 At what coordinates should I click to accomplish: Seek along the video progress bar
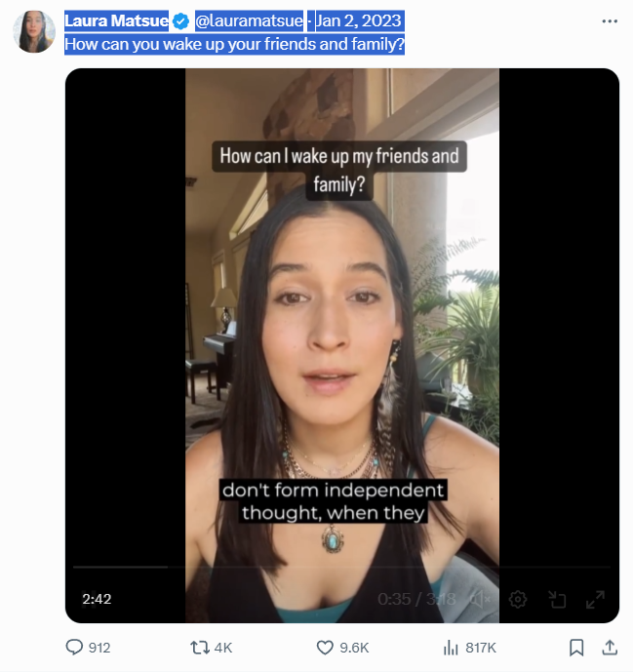coord(342,567)
